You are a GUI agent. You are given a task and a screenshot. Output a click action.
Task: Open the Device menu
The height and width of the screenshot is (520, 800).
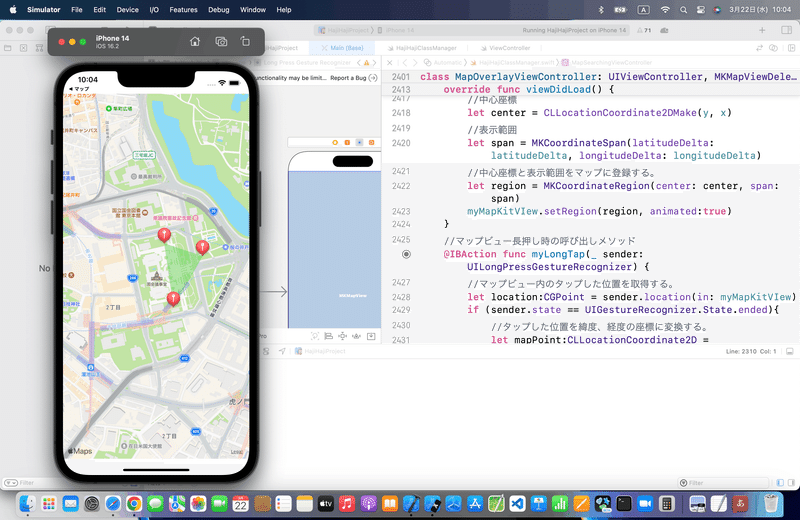click(x=127, y=10)
